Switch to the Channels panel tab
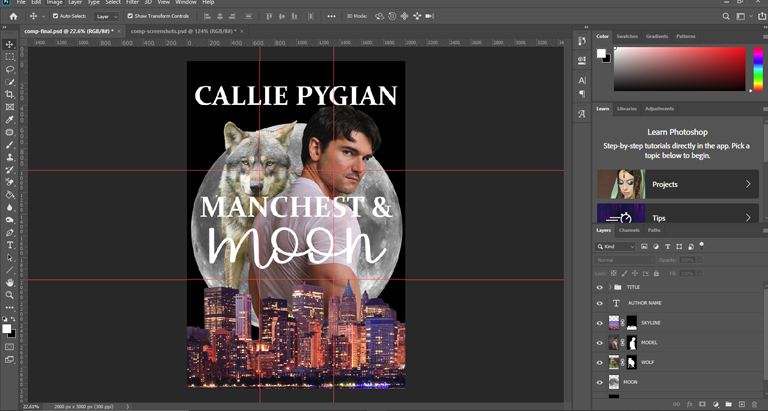768x411 pixels. [629, 230]
